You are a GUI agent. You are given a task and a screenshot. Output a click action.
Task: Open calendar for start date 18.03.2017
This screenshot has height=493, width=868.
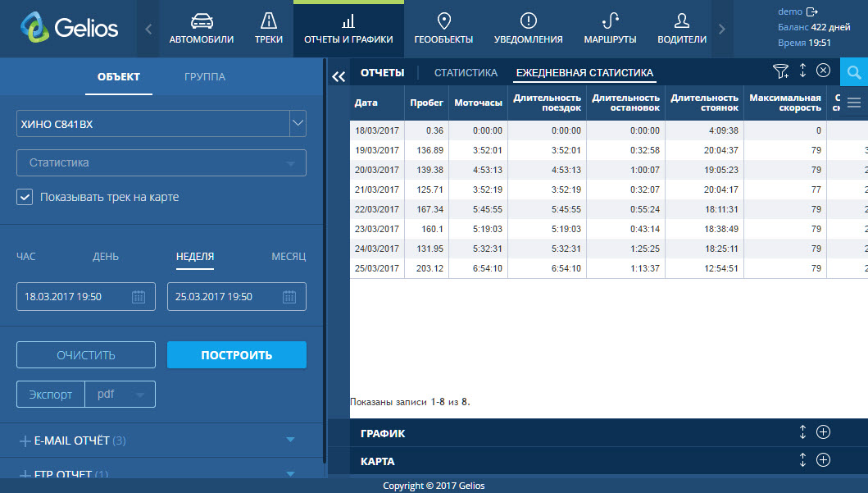pos(139,297)
